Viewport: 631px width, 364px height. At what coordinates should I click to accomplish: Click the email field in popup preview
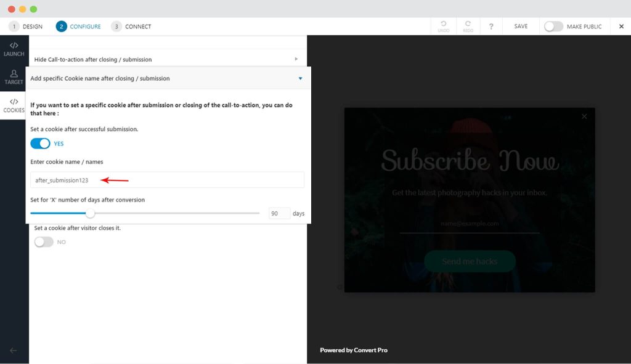(x=470, y=224)
